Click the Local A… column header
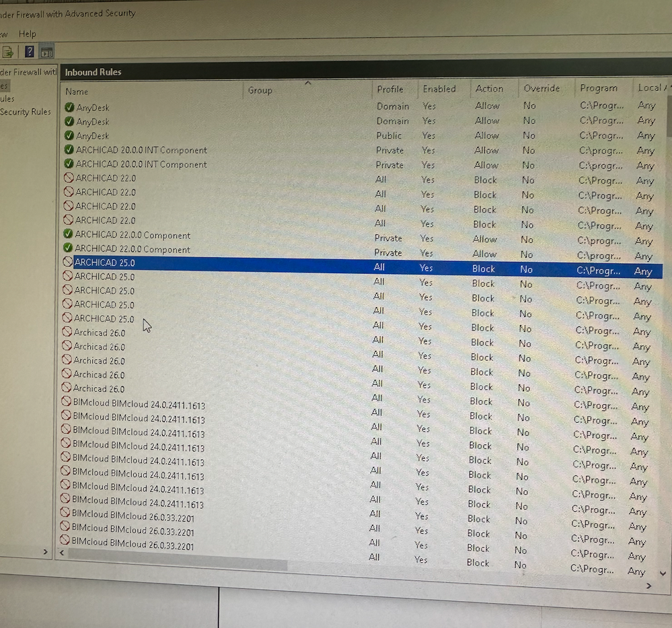This screenshot has height=628, width=672. 651,88
